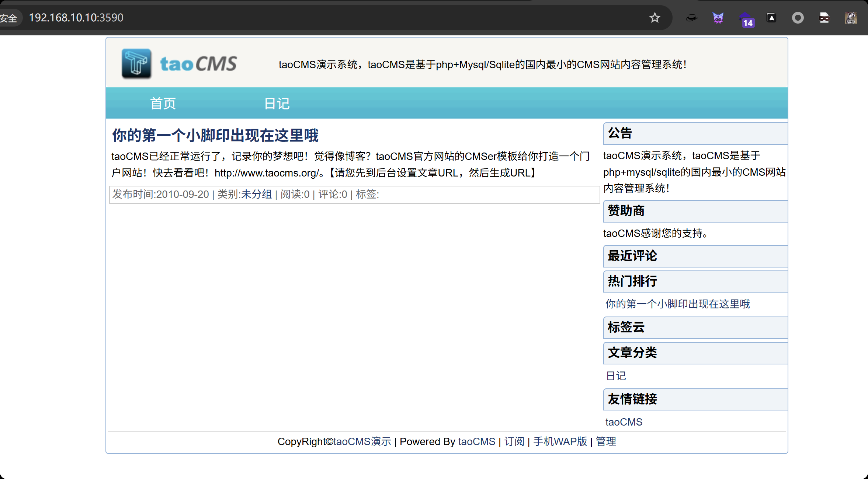Click the bookmark star icon
This screenshot has width=868, height=479.
[655, 18]
